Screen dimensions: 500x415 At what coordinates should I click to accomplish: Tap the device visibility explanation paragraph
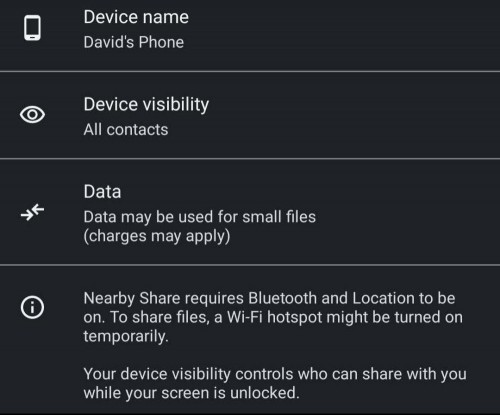coord(275,383)
